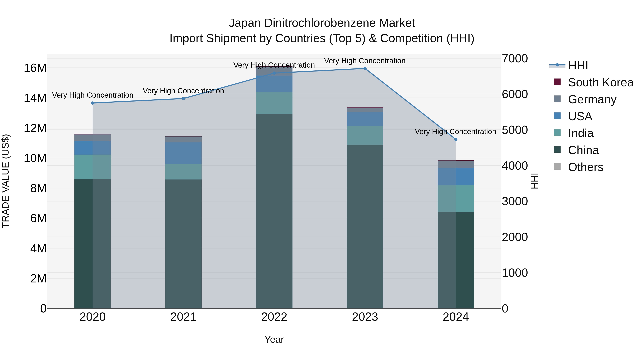The height and width of the screenshot is (362, 644).
Task: Click the South Korea maroon legend swatch
Action: [x=557, y=82]
